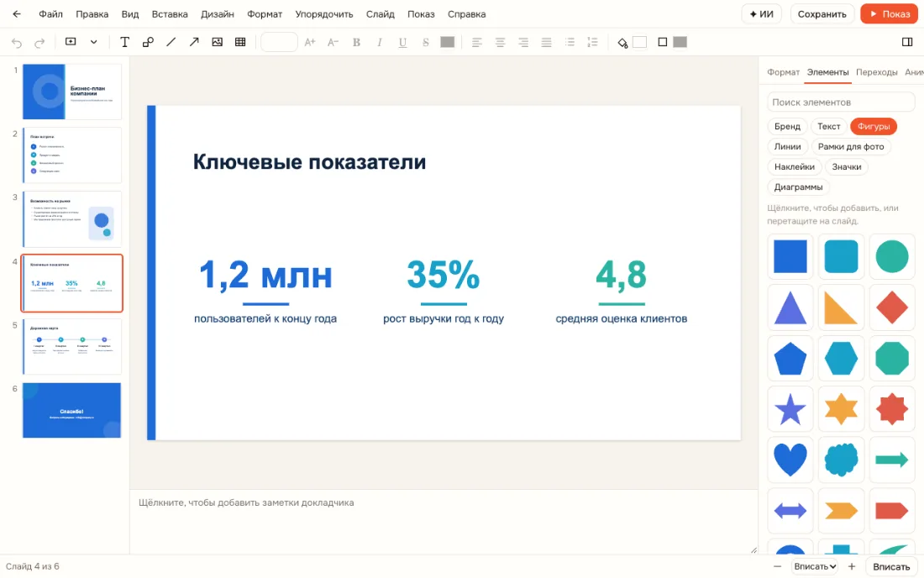Switch to the Переходы tab

click(876, 72)
